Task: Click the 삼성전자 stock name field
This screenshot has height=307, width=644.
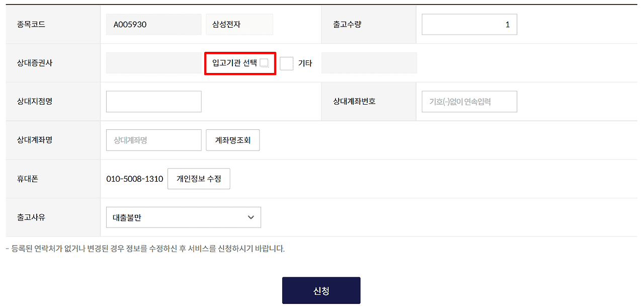Action: (239, 25)
